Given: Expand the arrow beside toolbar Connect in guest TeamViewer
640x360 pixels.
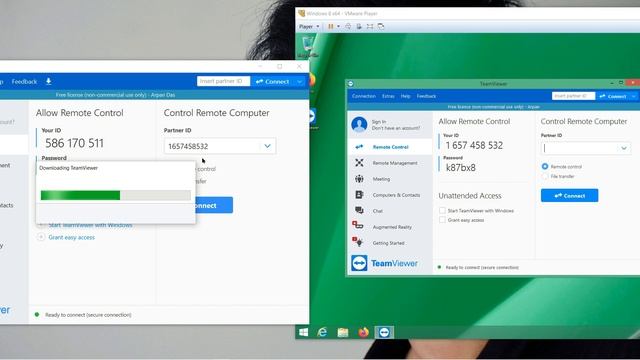Looking at the screenshot, I should [x=633, y=96].
